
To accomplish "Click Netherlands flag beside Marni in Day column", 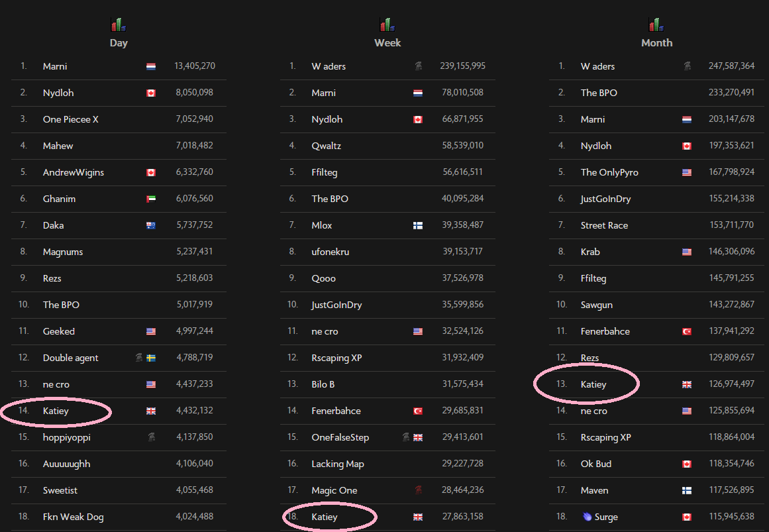I will tap(151, 67).
